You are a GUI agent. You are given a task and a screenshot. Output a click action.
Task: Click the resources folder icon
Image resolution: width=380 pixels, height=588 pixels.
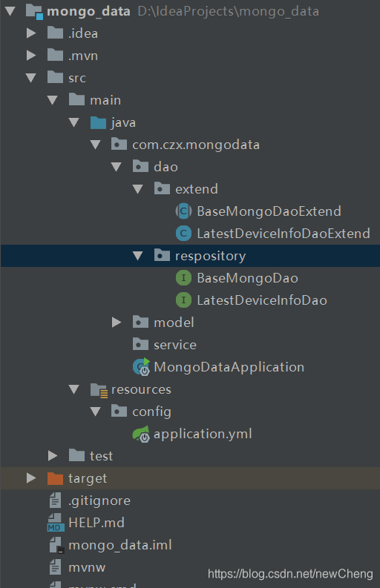coord(99,390)
